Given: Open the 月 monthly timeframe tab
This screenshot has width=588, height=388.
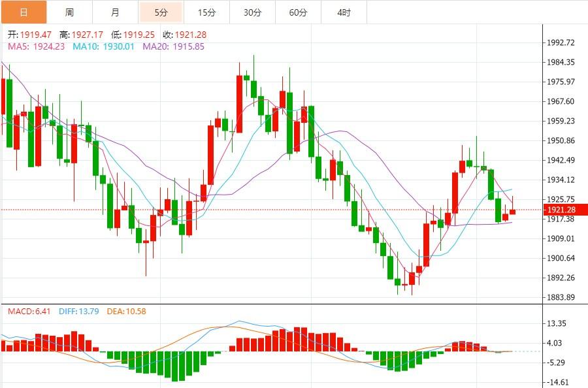Looking at the screenshot, I should [115, 12].
